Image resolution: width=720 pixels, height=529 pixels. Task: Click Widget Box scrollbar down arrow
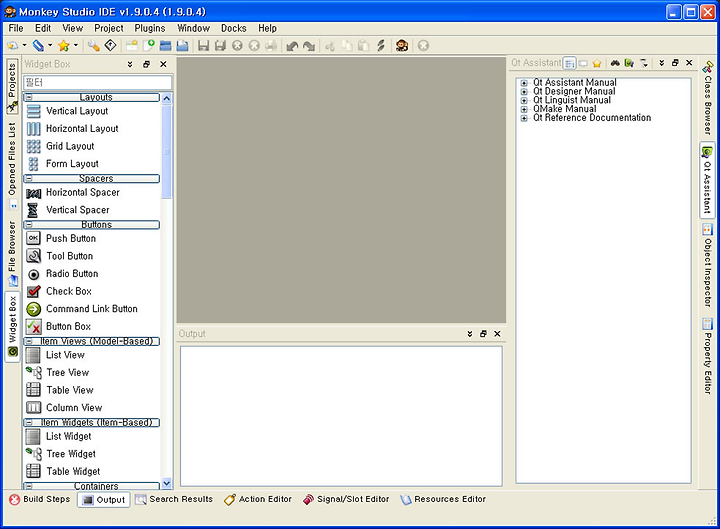(167, 483)
